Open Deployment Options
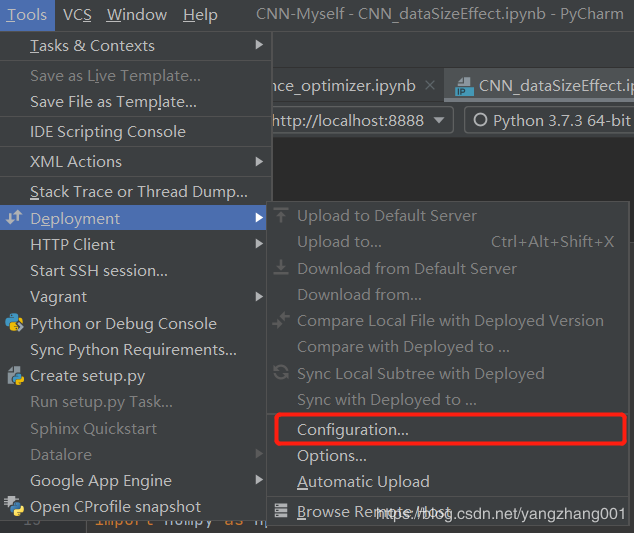This screenshot has width=634, height=533. point(448,456)
